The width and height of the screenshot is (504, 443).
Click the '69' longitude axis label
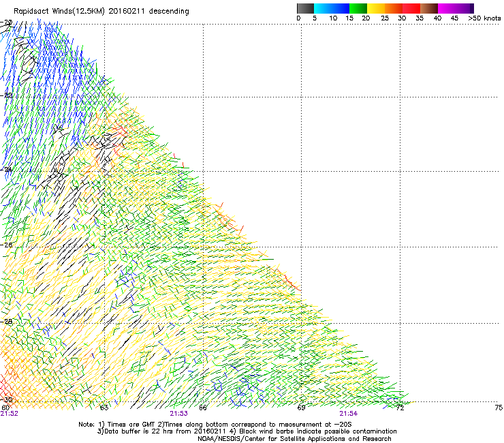click(x=301, y=408)
